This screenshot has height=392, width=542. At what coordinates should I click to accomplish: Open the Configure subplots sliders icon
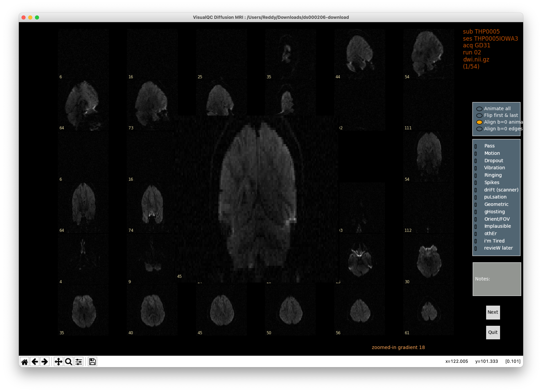click(79, 361)
